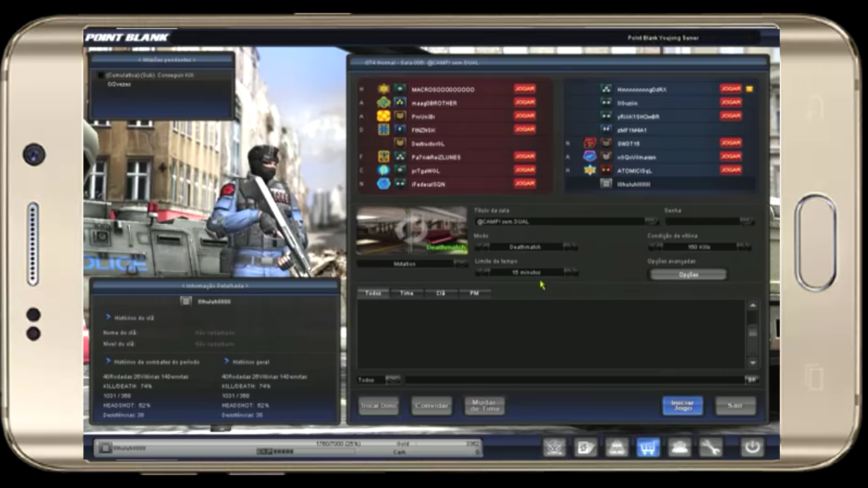Screen dimensions: 868x488
Task: Click the JOGAR button for SWGT15
Action: coord(731,143)
